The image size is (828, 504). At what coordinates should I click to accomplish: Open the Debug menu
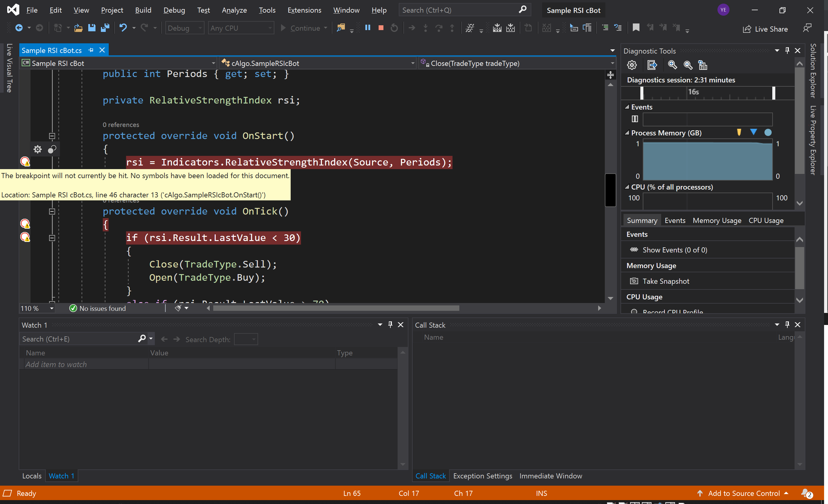coord(174,10)
